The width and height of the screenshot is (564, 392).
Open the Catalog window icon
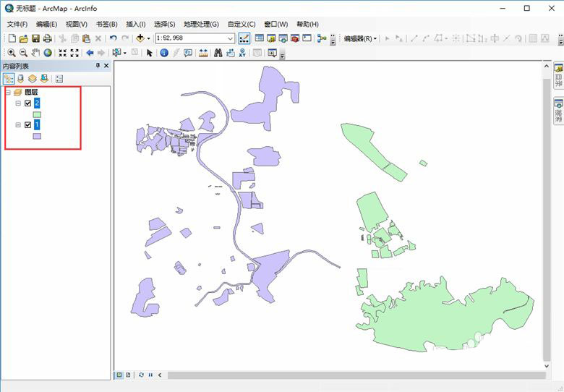click(x=271, y=38)
